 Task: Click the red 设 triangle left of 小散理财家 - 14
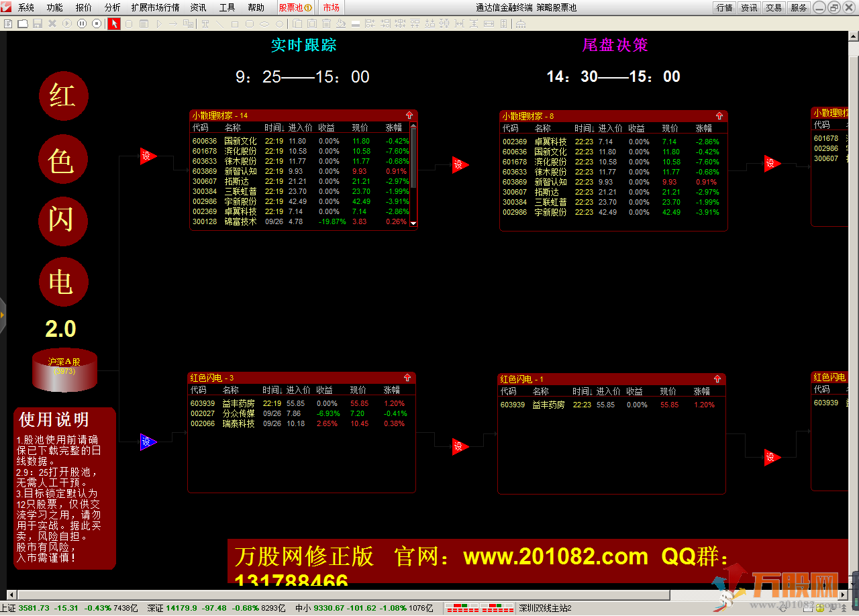(148, 156)
